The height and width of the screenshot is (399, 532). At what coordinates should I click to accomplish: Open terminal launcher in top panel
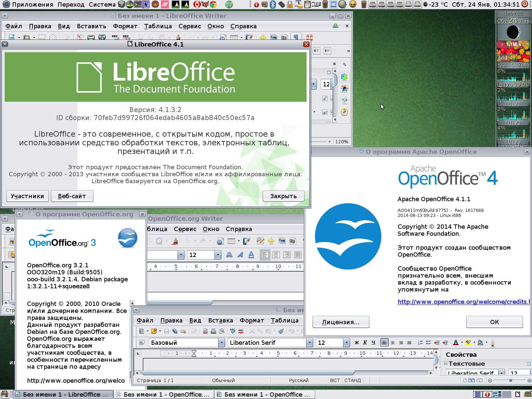(137, 4)
